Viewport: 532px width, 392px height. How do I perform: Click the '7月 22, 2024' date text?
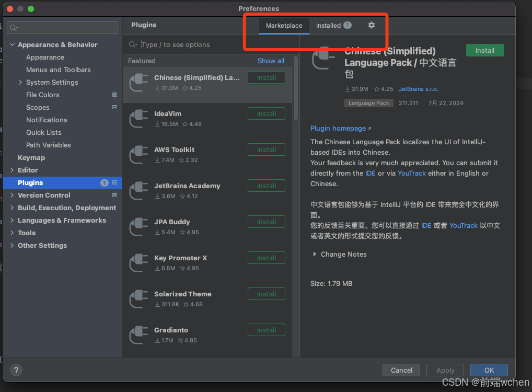pos(445,103)
